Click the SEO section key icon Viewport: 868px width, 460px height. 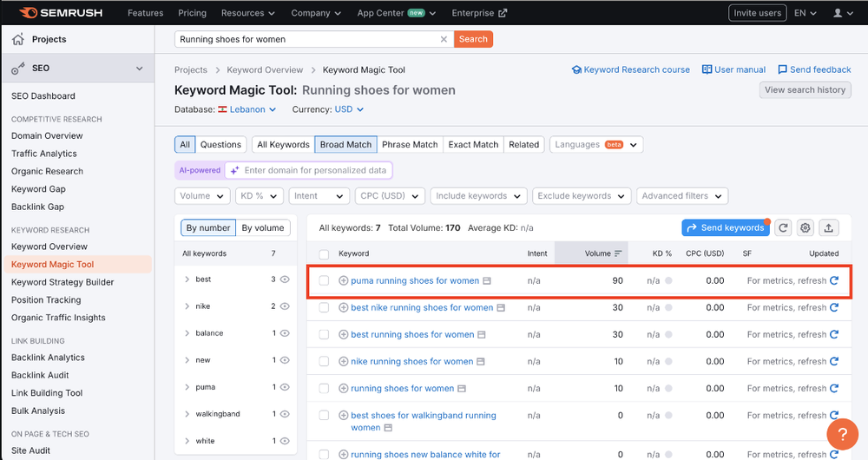pos(17,68)
